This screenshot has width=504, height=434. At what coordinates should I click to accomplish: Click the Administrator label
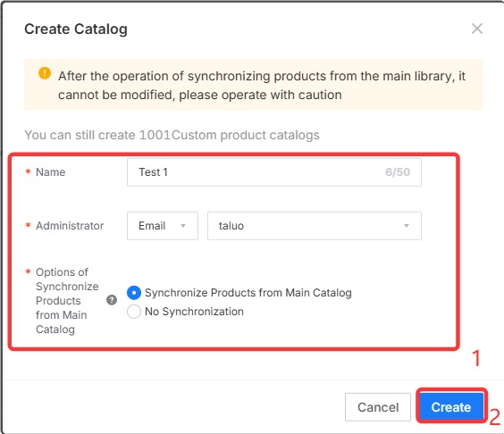click(70, 226)
